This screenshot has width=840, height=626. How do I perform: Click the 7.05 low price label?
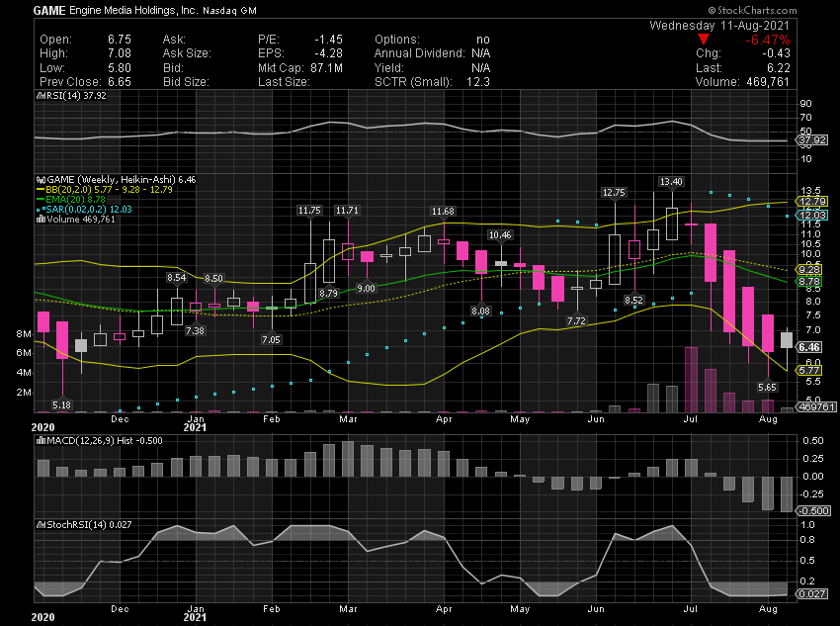coord(271,339)
